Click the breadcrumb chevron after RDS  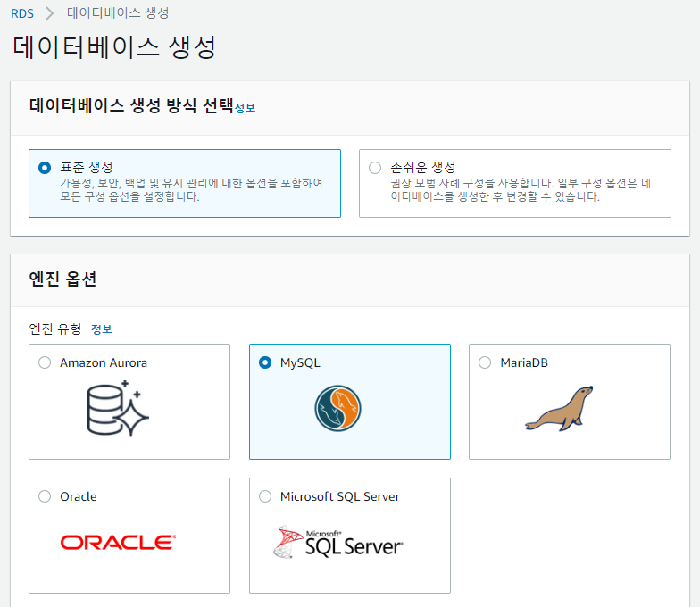[50, 13]
